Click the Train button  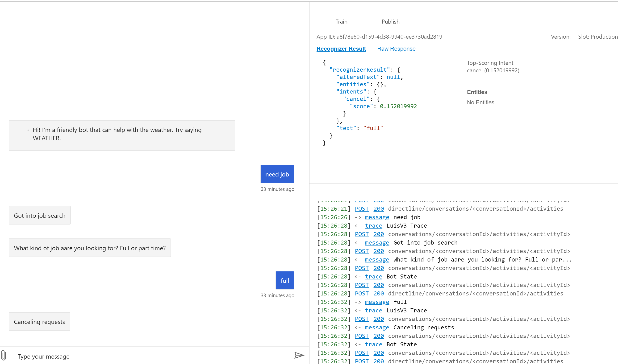[x=341, y=22]
